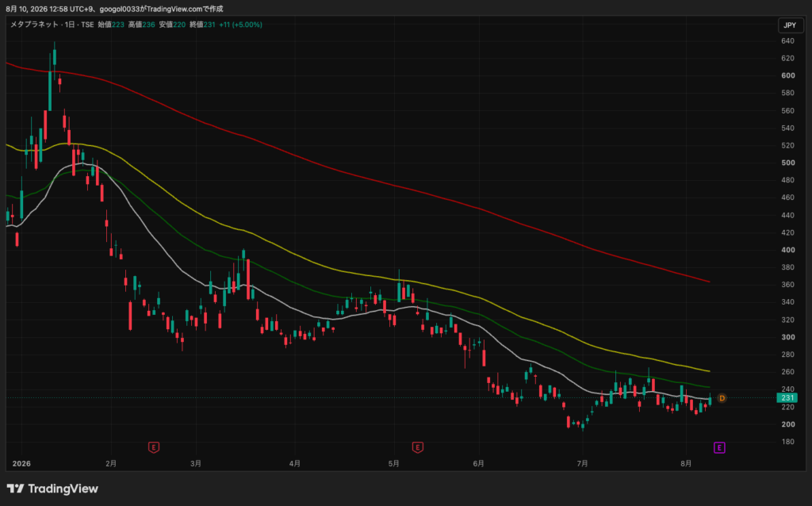
Task: Click the 安値 220 low value
Action: click(x=172, y=25)
